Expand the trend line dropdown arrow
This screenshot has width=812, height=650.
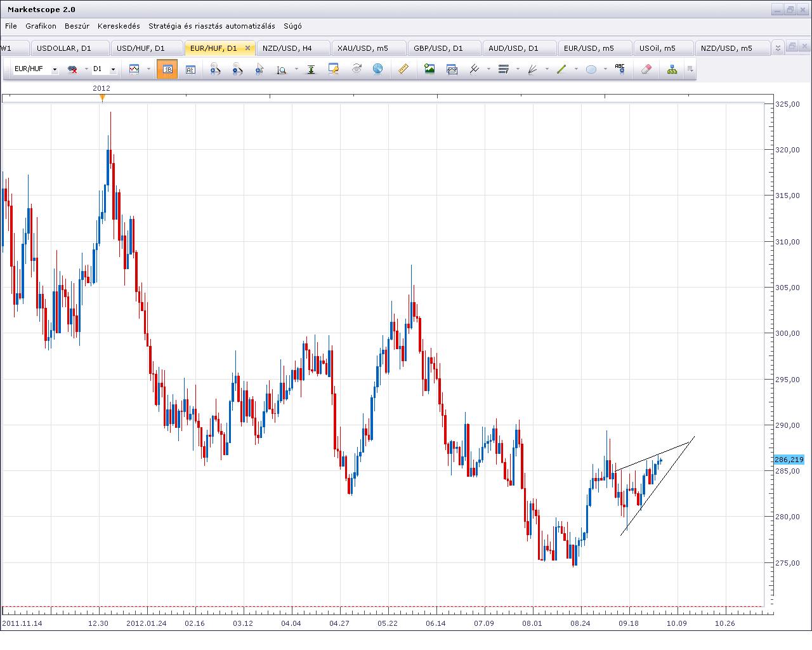coord(576,69)
